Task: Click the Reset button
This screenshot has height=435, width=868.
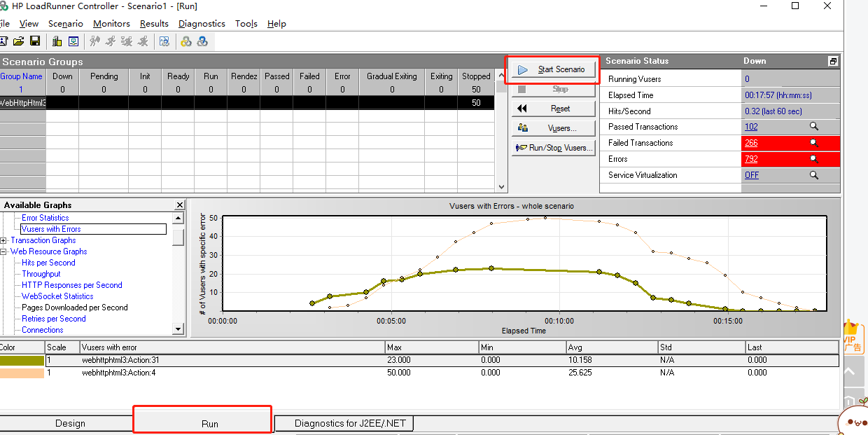Action: (x=554, y=109)
